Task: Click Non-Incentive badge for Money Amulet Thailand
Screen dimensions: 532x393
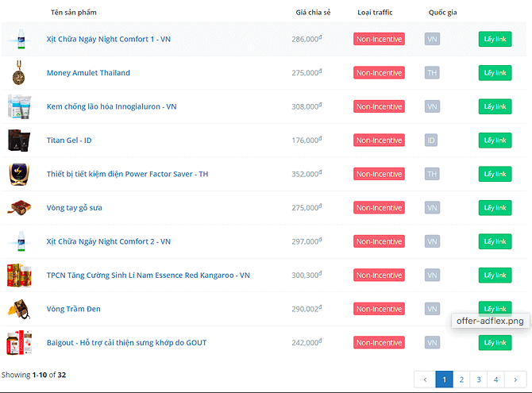Action: point(379,72)
